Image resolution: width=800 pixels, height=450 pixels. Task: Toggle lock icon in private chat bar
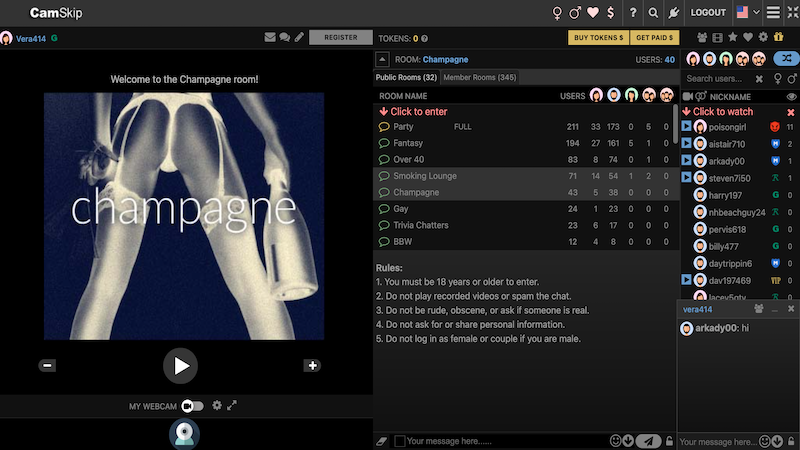[x=791, y=441]
